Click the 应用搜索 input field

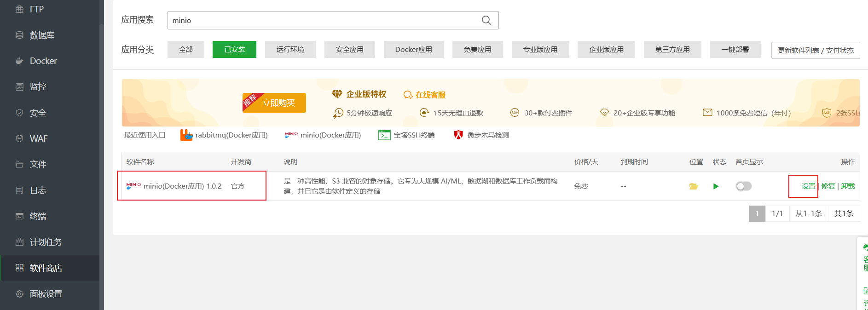click(322, 20)
